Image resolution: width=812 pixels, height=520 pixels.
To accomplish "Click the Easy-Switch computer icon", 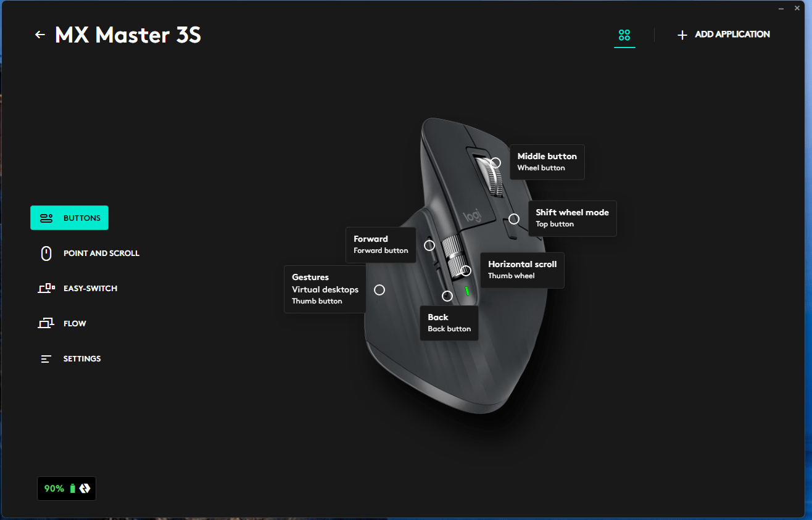I will [46, 288].
